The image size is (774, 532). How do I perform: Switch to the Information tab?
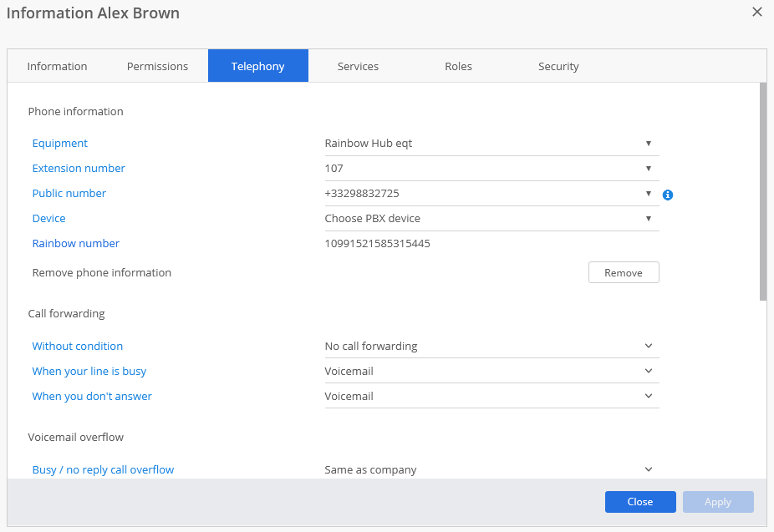[x=57, y=67]
